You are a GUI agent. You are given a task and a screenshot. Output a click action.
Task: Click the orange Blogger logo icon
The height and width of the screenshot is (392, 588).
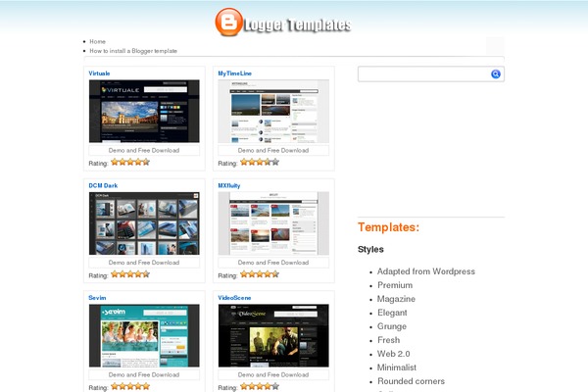coord(228,23)
